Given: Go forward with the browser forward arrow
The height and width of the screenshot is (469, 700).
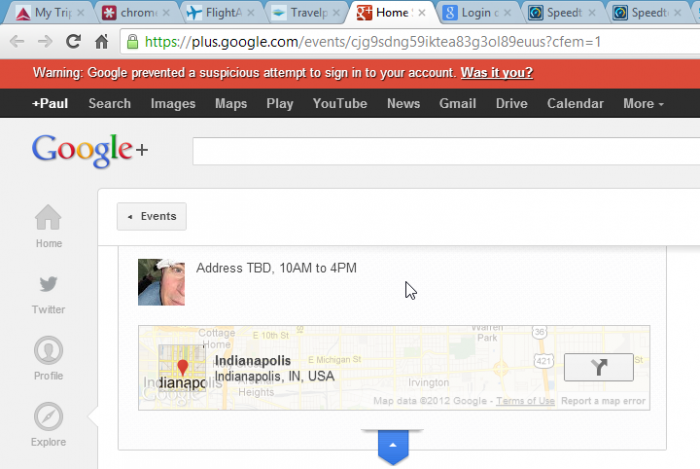Looking at the screenshot, I should [45, 42].
